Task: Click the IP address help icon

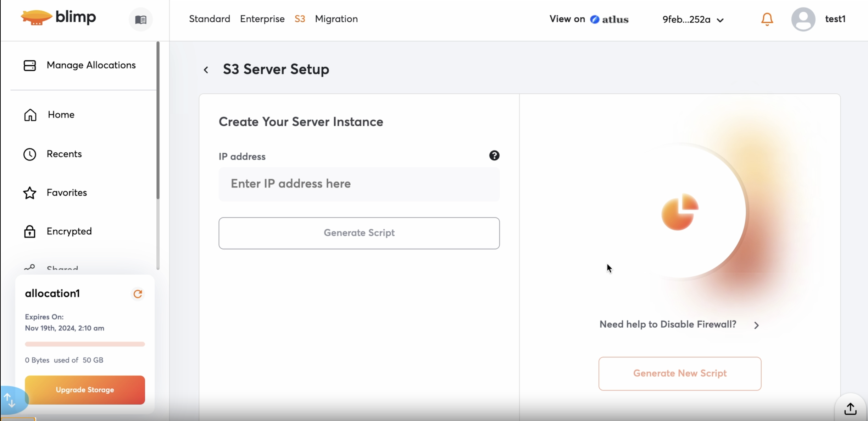Action: tap(494, 155)
